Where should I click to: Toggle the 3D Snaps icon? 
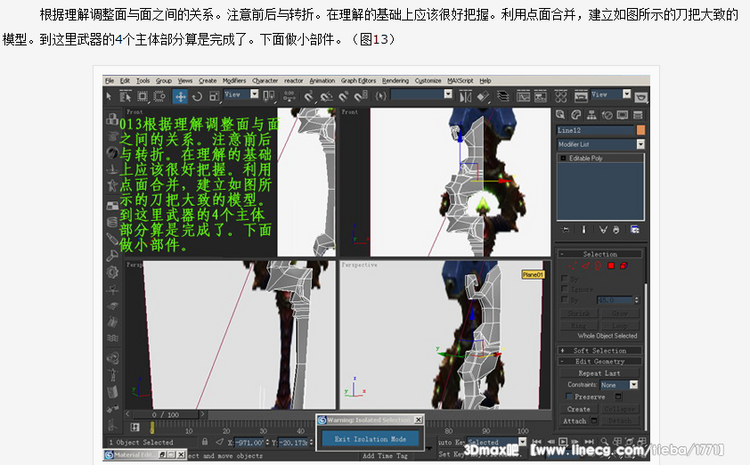[x=309, y=97]
